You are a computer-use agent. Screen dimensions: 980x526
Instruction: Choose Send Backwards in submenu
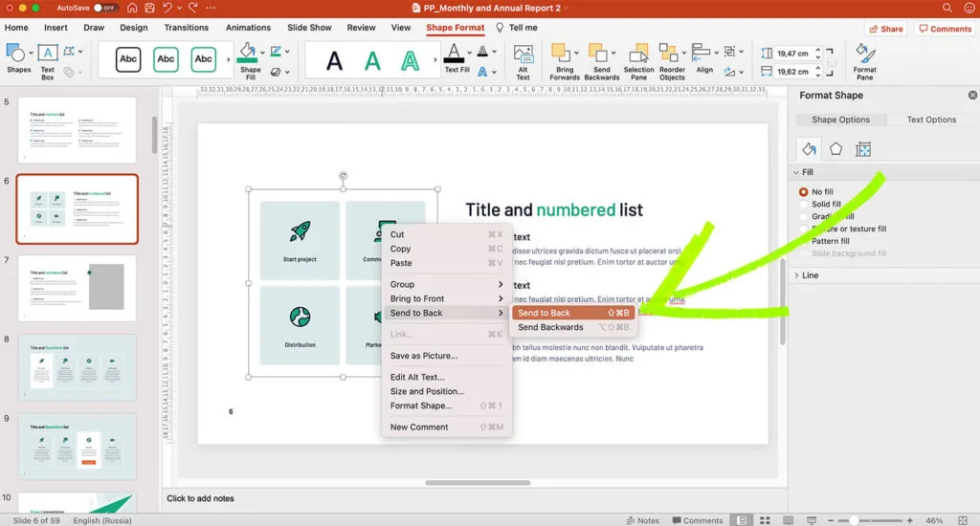573,327
